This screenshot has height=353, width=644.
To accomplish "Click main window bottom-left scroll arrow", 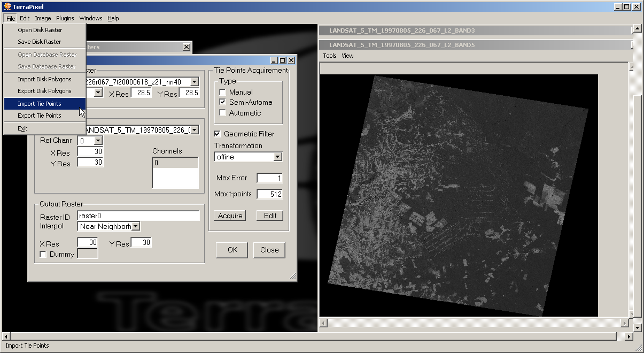I will coord(6,336).
